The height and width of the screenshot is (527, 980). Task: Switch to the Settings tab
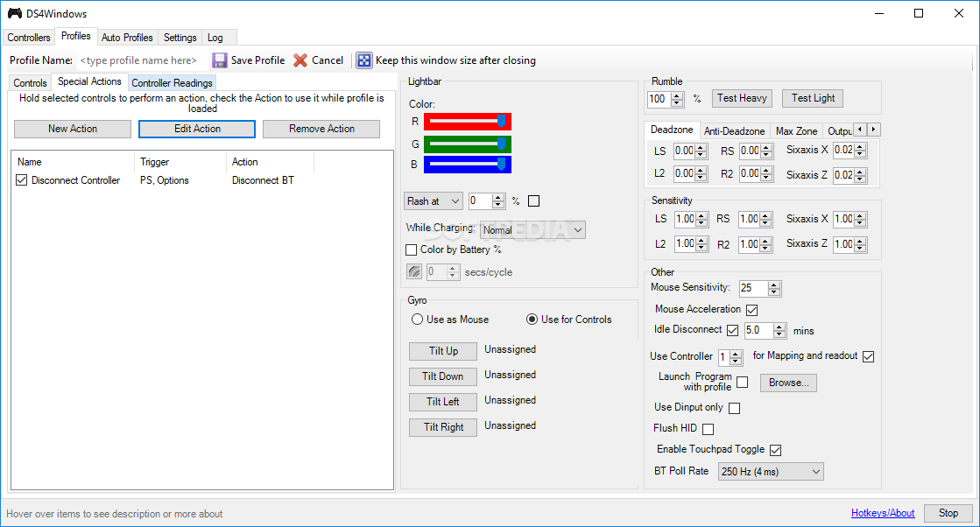[x=180, y=38]
